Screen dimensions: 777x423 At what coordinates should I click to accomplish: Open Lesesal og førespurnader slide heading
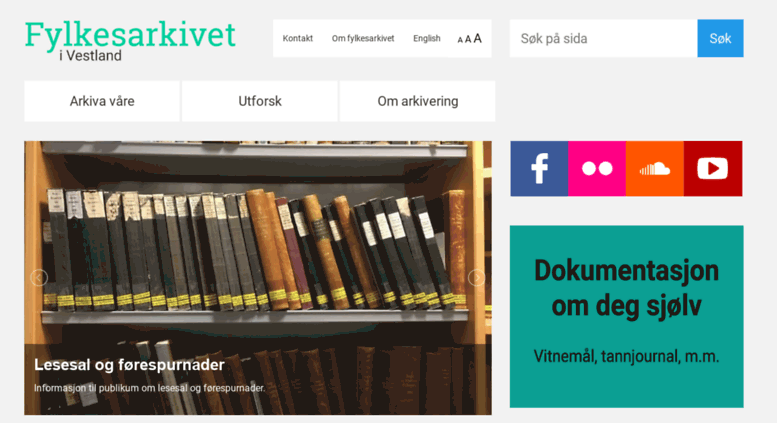pyautogui.click(x=129, y=365)
